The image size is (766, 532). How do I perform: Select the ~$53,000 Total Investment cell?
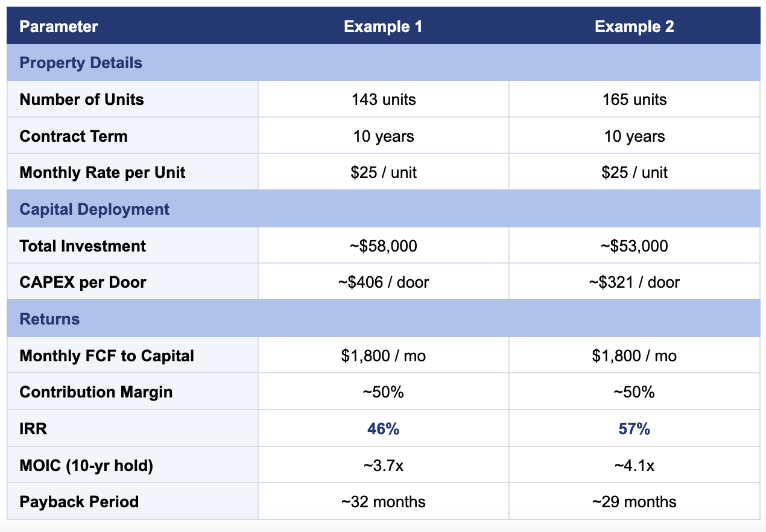(635, 246)
